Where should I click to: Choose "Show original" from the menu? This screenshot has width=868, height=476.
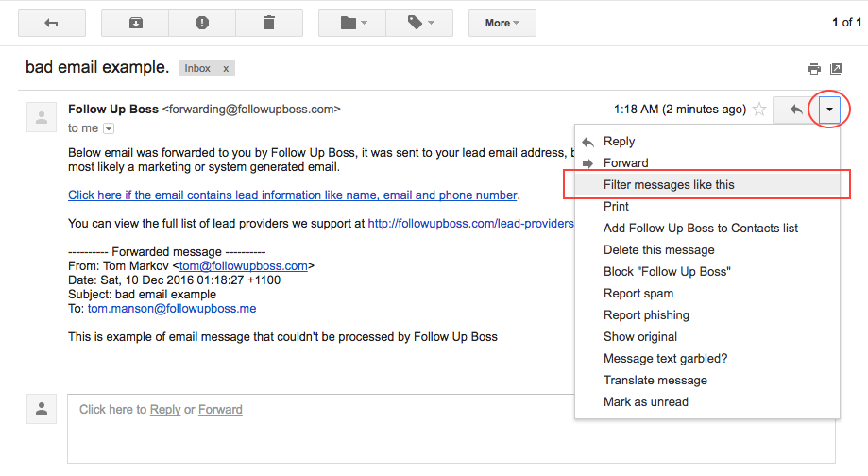coord(640,337)
